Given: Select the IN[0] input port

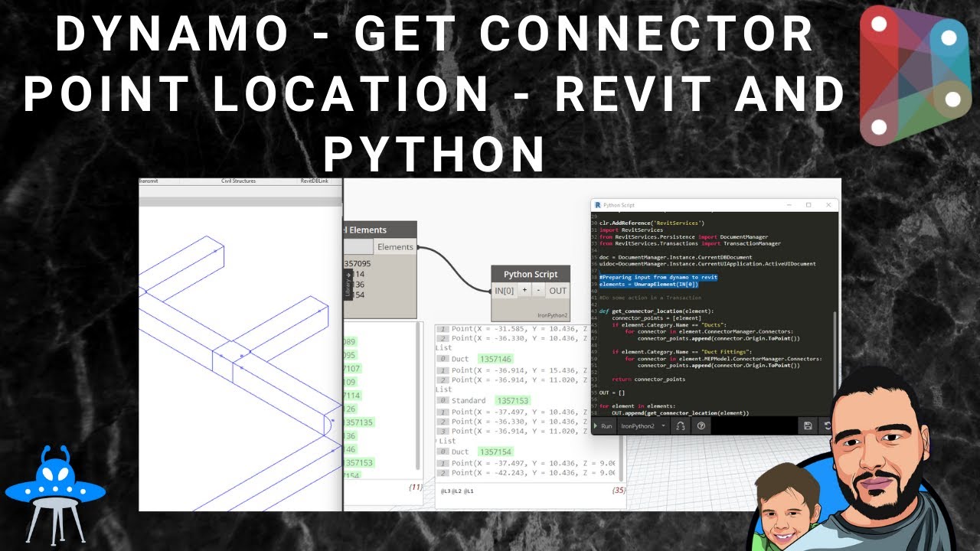Looking at the screenshot, I should coord(504,291).
